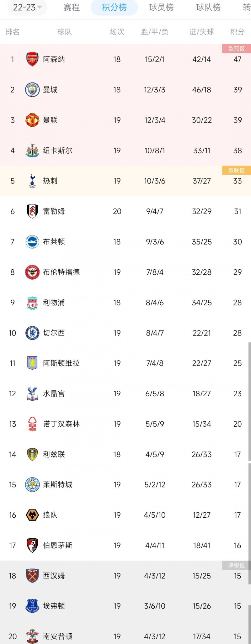Tap the Manchester City badge icon
Viewport: 251px width, 644px height.
(32, 90)
